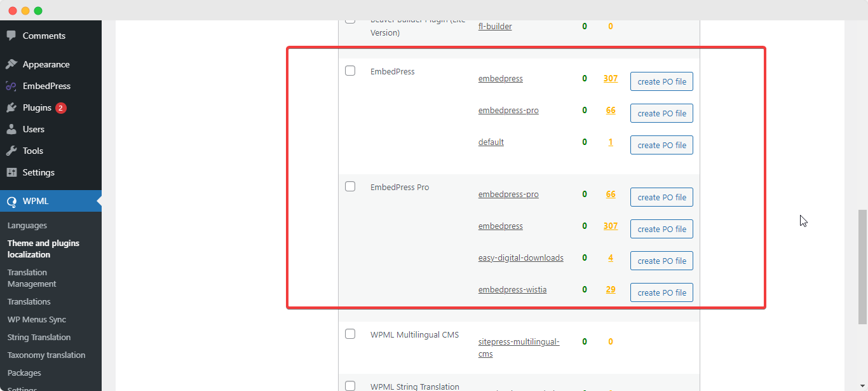Create PO file for EmbedPress Pro embedpress-pro
Viewport: 868px width, 391px height.
(661, 197)
